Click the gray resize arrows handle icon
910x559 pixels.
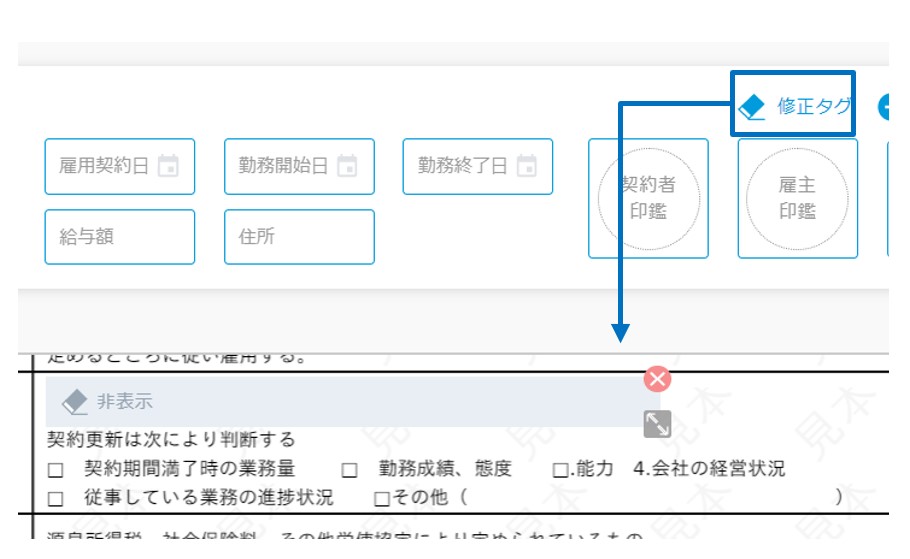[657, 424]
